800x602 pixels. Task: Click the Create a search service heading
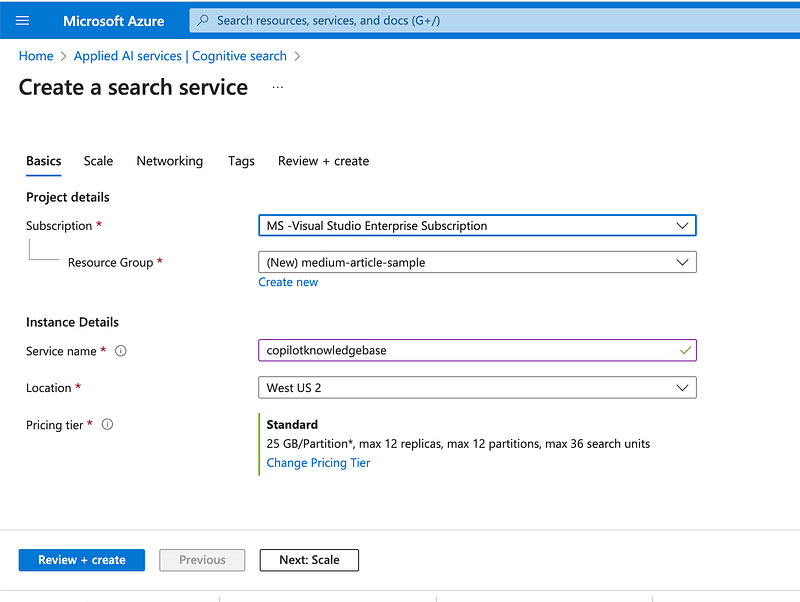click(133, 87)
